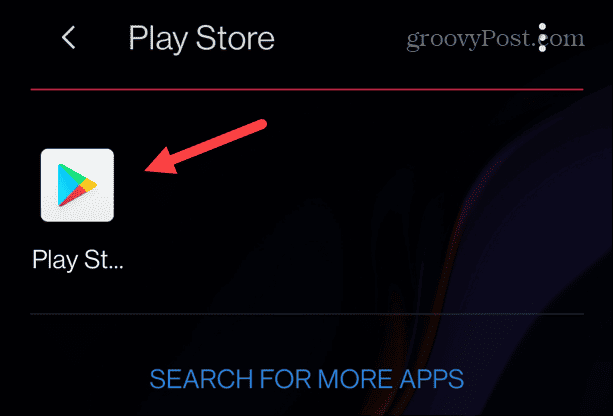Click the groovyPost.com watermark text
The height and width of the screenshot is (416, 613).
[x=495, y=39]
